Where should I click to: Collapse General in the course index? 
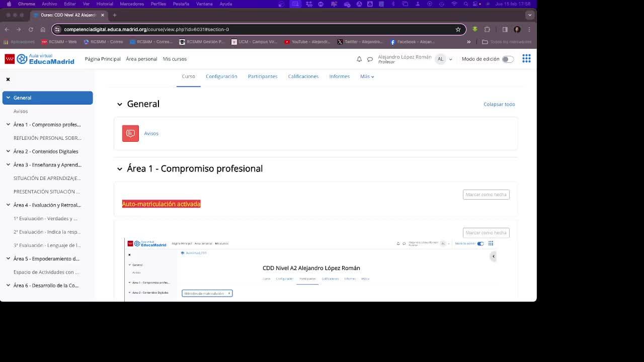click(8, 98)
